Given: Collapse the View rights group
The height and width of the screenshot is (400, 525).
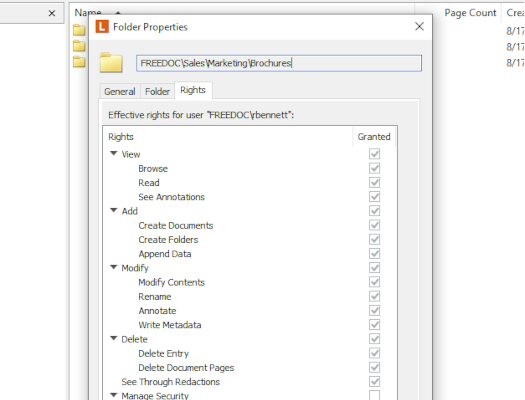Looking at the screenshot, I should click(x=114, y=154).
